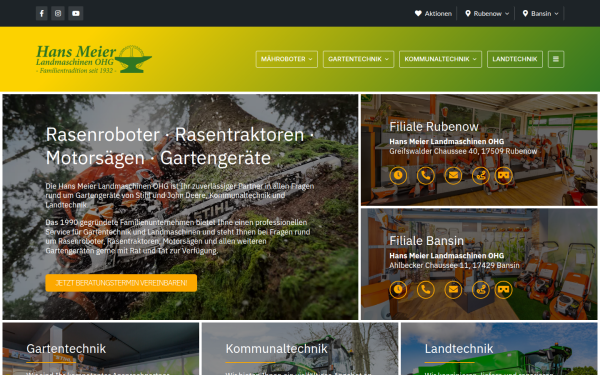Image resolution: width=600 pixels, height=375 pixels.
Task: Open route directions for Filiale Bansin
Action: (x=481, y=290)
